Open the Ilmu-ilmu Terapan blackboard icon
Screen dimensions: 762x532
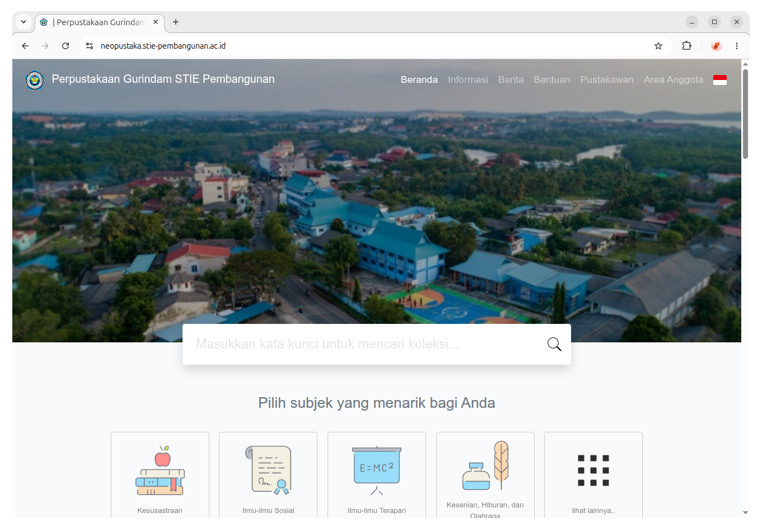click(377, 470)
